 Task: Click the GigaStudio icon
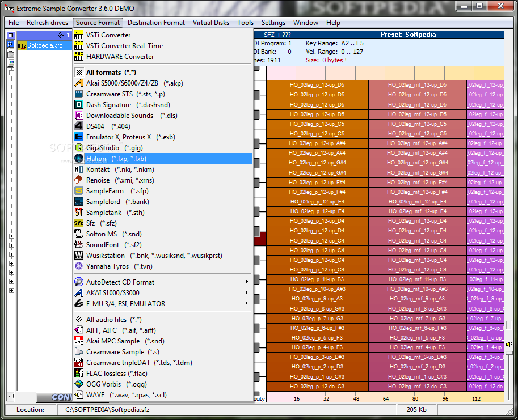coord(79,148)
